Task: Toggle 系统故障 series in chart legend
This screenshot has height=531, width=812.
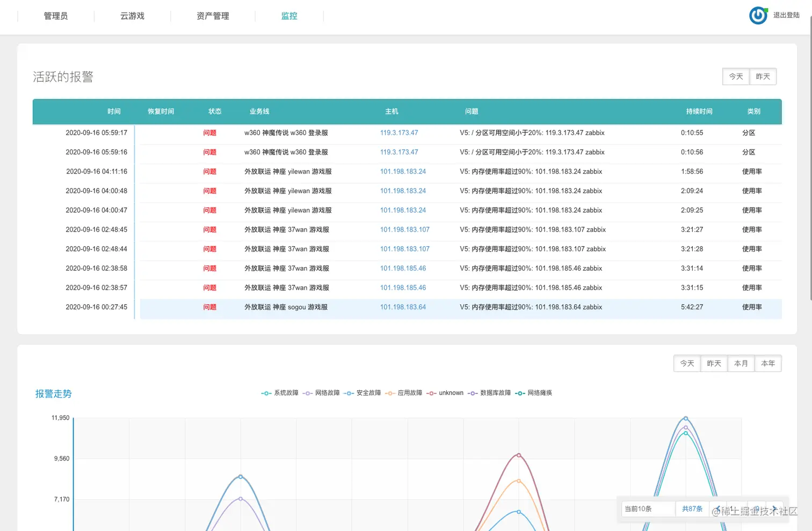Action: coord(280,393)
